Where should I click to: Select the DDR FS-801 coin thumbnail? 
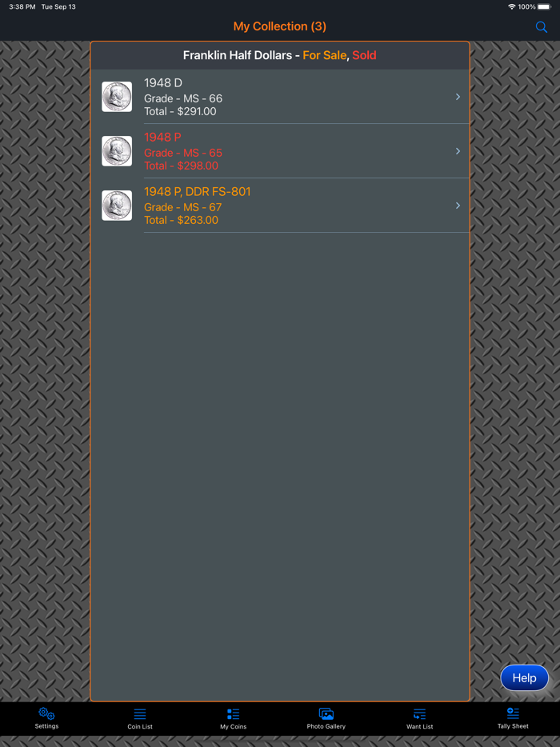click(x=117, y=206)
